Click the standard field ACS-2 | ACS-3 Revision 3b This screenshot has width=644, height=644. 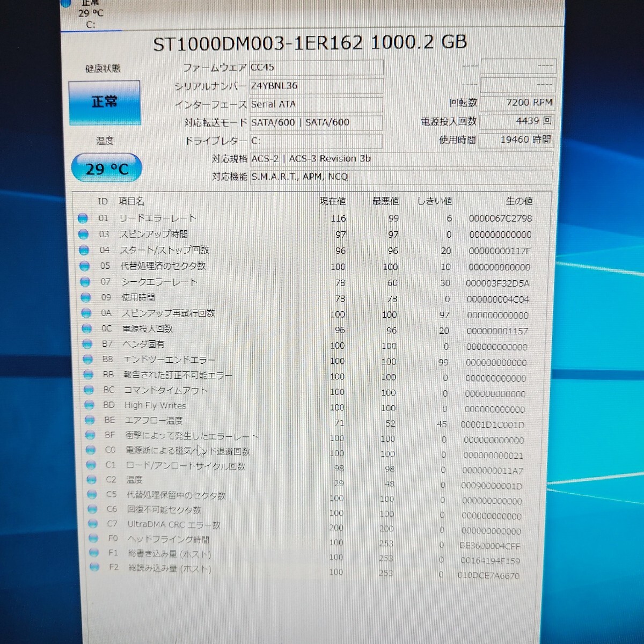pos(401,159)
